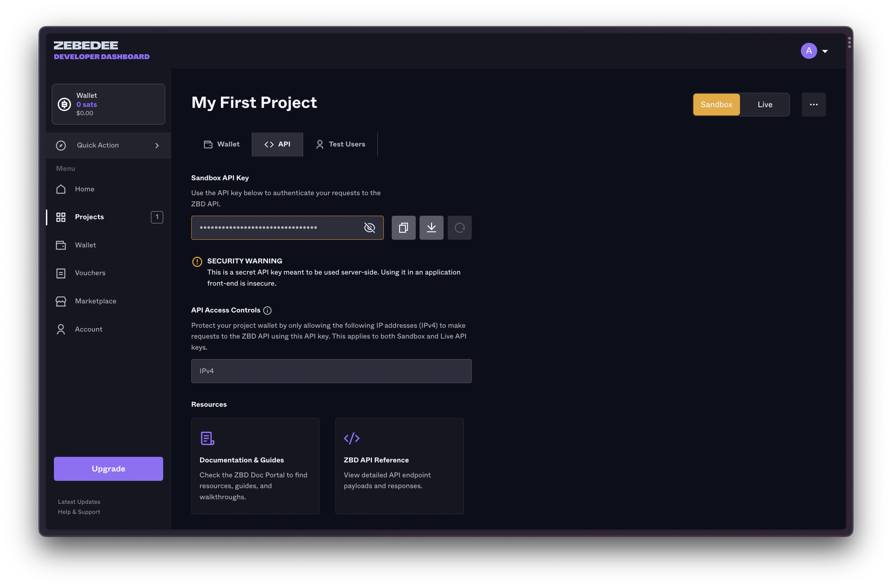
Task: Switch to the Wallet tab
Action: pos(222,144)
